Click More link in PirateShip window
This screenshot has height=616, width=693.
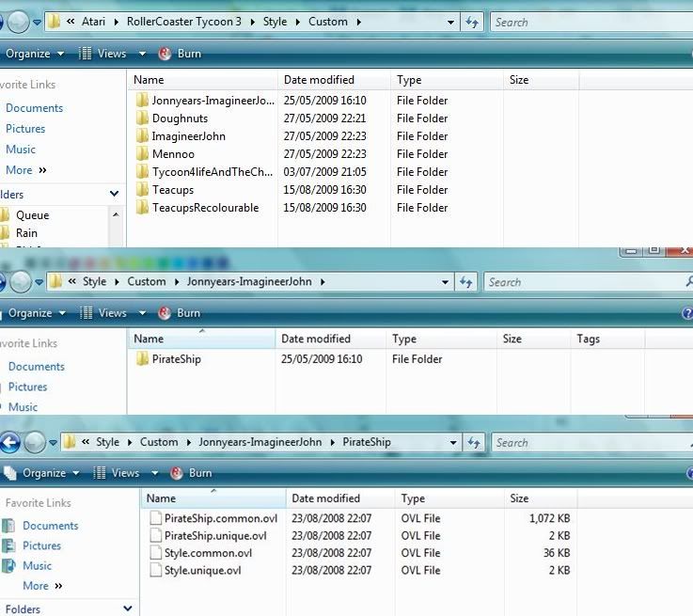tap(42, 586)
